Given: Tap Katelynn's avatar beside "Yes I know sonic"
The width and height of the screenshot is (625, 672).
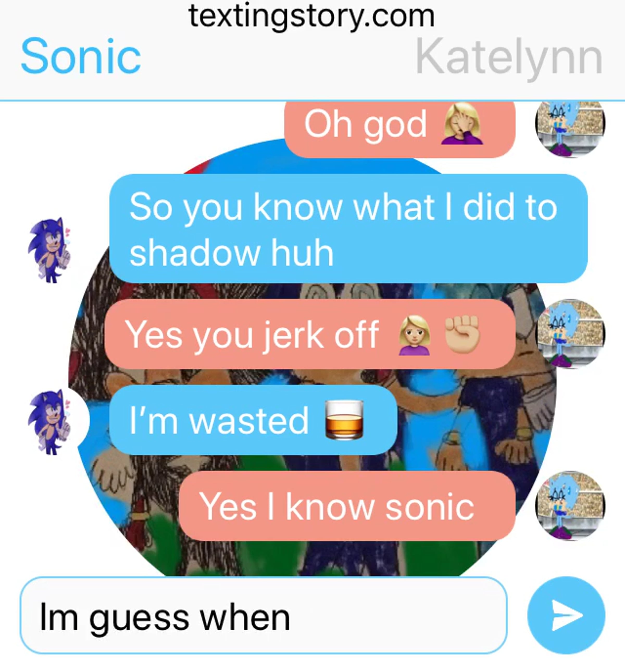Looking at the screenshot, I should tap(570, 506).
